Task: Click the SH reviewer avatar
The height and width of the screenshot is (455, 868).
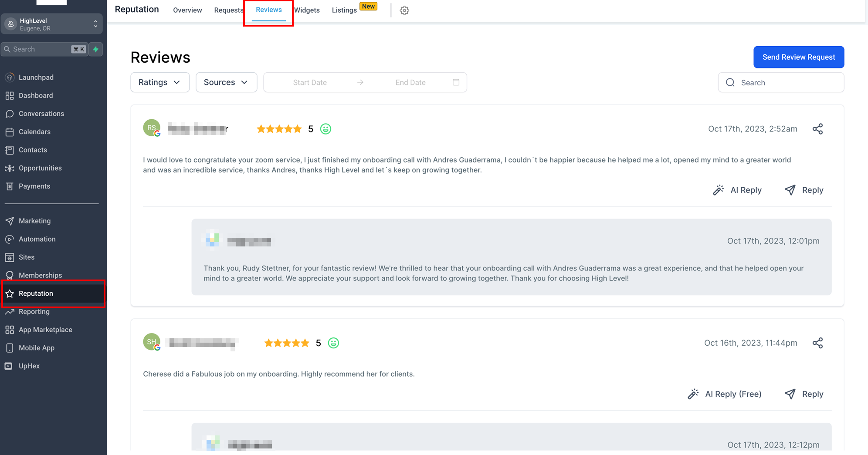Action: coord(152,342)
